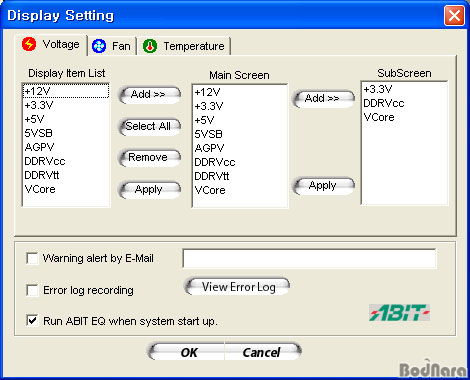
Task: Select DDRVcc in SubScreen list
Action: (x=404, y=103)
